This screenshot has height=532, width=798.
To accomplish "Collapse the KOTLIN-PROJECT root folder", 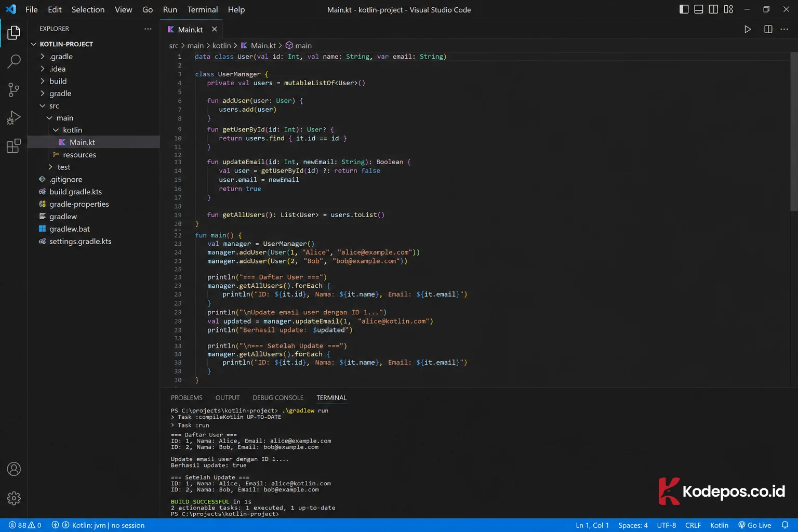I will (94, 44).
